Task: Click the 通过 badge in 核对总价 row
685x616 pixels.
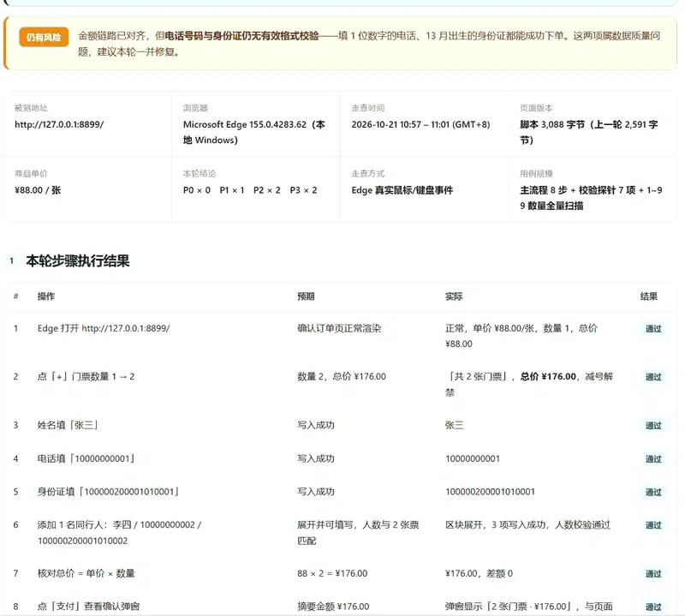Action: [653, 574]
